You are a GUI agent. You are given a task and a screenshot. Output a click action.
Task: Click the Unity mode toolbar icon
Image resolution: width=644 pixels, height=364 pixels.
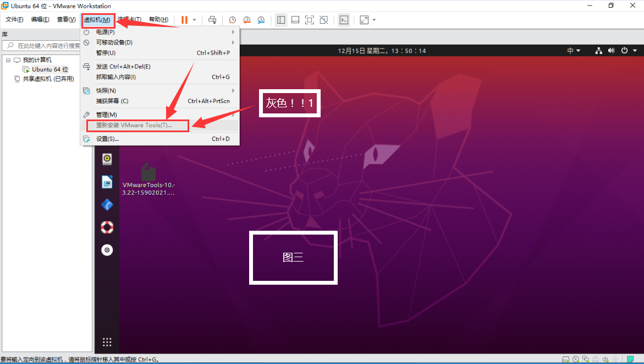click(x=323, y=20)
